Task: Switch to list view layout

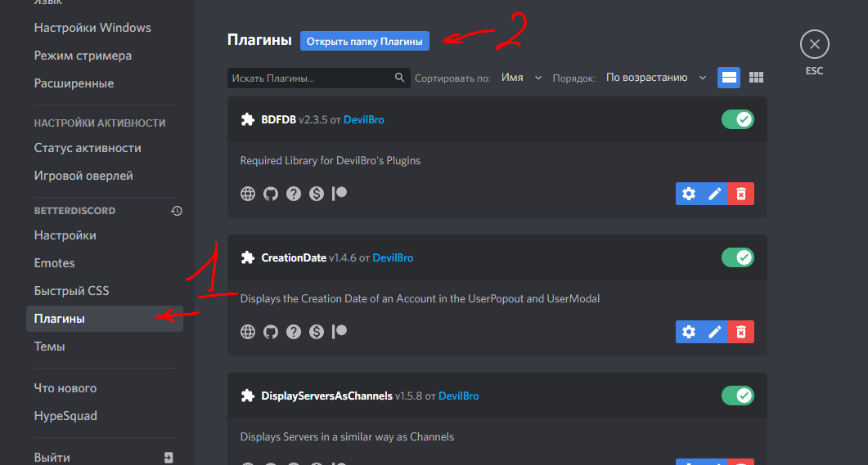Action: click(729, 78)
